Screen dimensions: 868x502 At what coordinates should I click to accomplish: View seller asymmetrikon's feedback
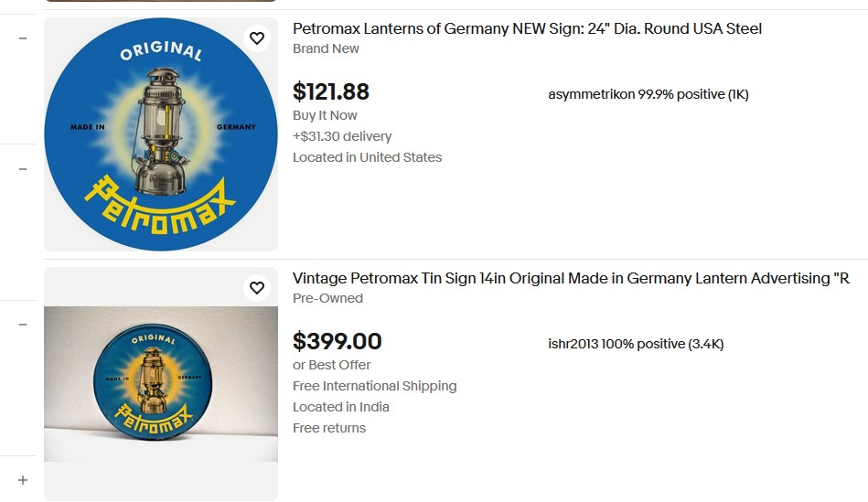(x=648, y=94)
